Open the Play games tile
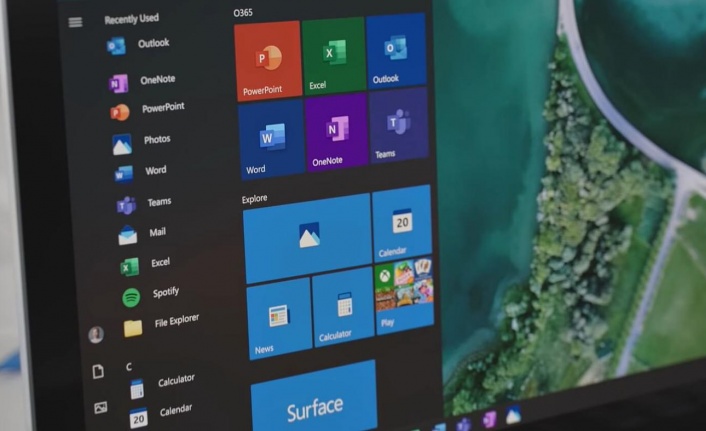 pos(404,295)
